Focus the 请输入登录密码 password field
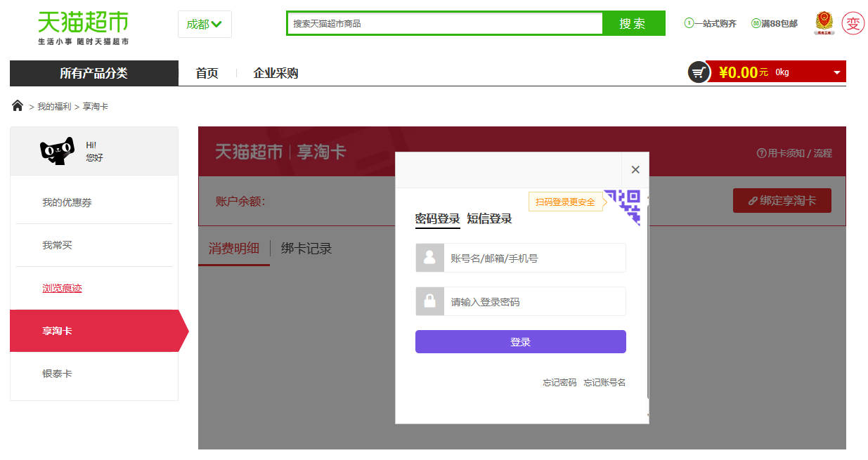This screenshot has height=460, width=868. pos(534,301)
